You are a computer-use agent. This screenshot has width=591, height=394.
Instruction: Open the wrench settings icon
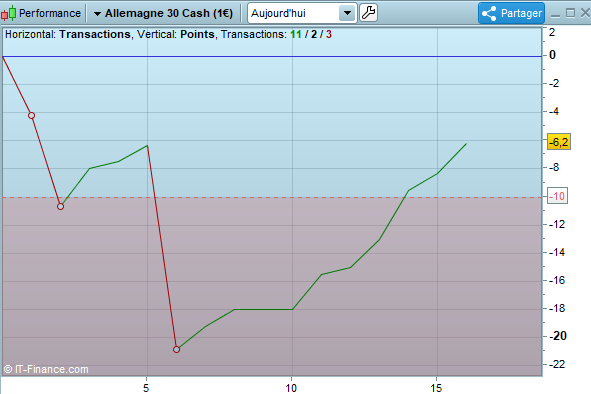pos(368,13)
